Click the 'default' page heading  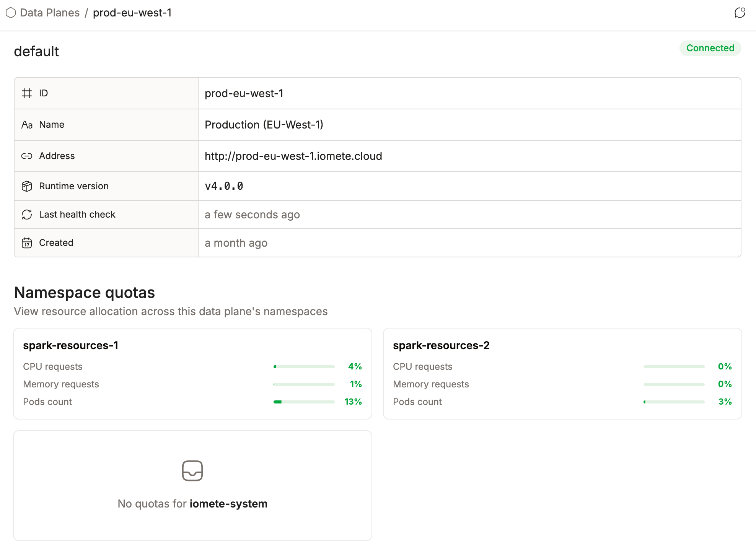tap(36, 51)
